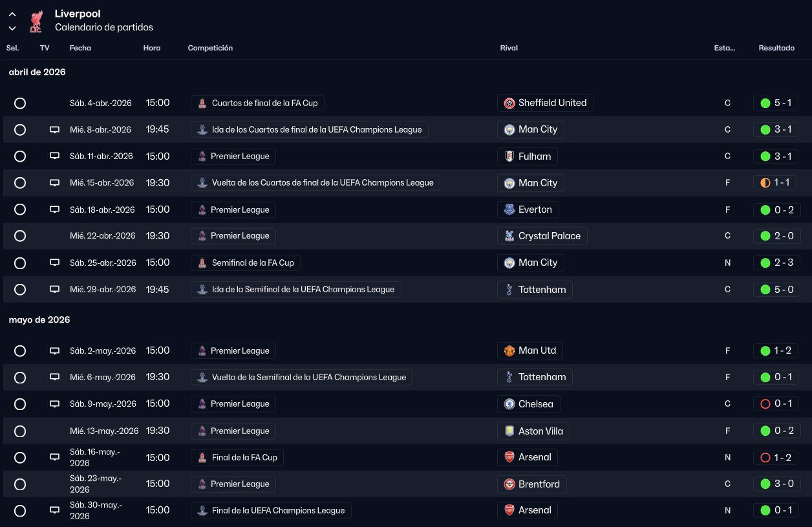Image resolution: width=812 pixels, height=527 pixels.
Task: Select the Aston Villa match radio button
Action: (20, 431)
